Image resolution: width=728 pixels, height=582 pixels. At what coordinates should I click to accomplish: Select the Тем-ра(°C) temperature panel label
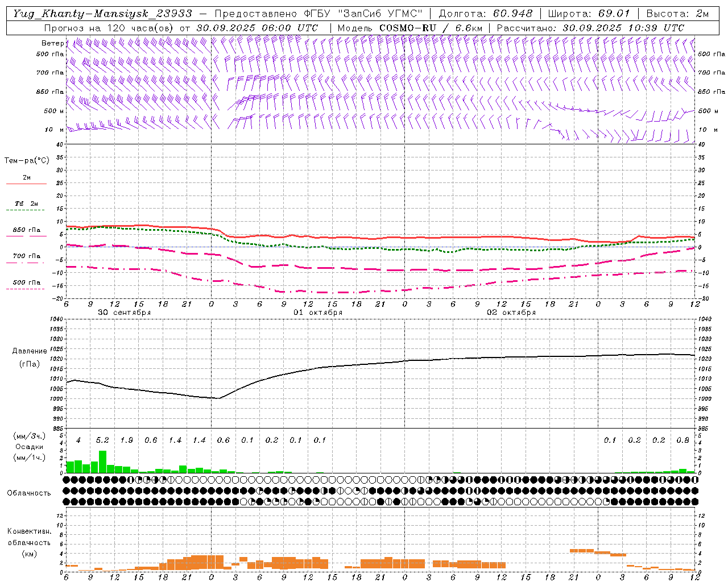[27, 161]
